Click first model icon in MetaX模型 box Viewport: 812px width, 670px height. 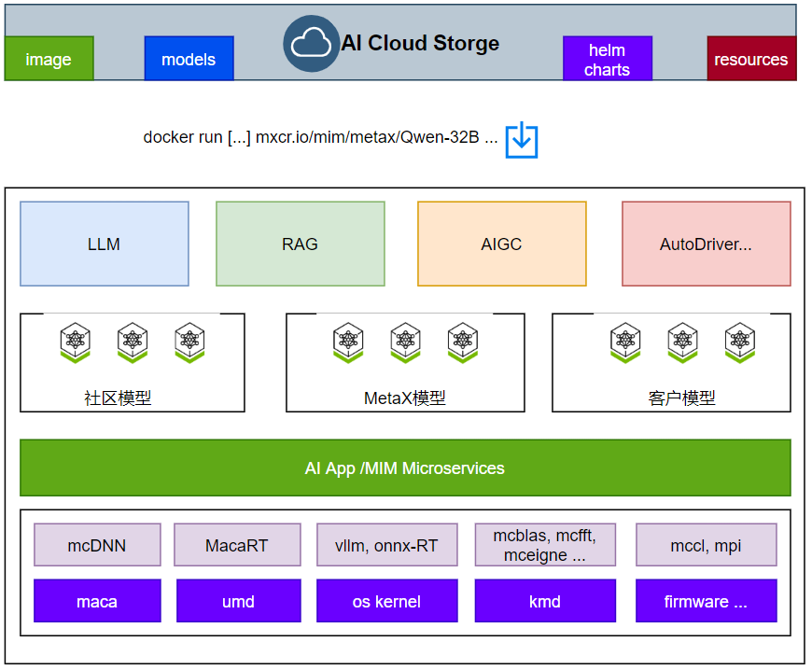point(348,342)
